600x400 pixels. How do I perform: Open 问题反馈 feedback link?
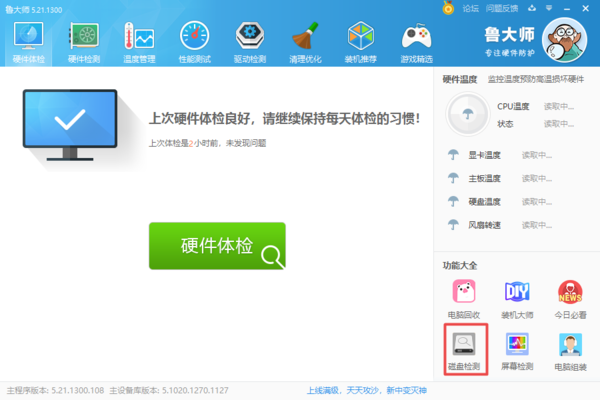(502, 8)
